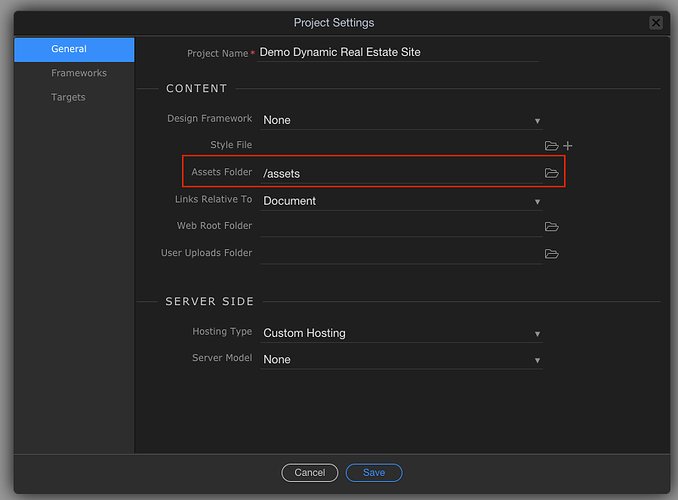Edit the Project Name field

[x=398, y=52]
